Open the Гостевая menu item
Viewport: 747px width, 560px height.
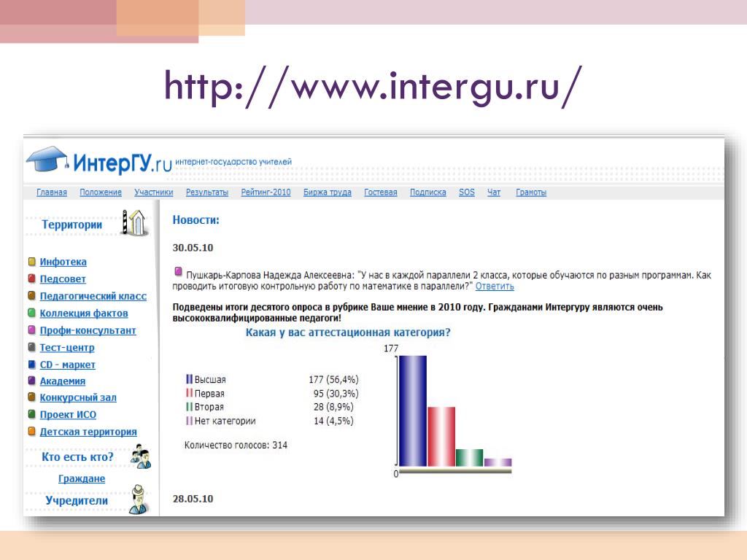tap(381, 192)
